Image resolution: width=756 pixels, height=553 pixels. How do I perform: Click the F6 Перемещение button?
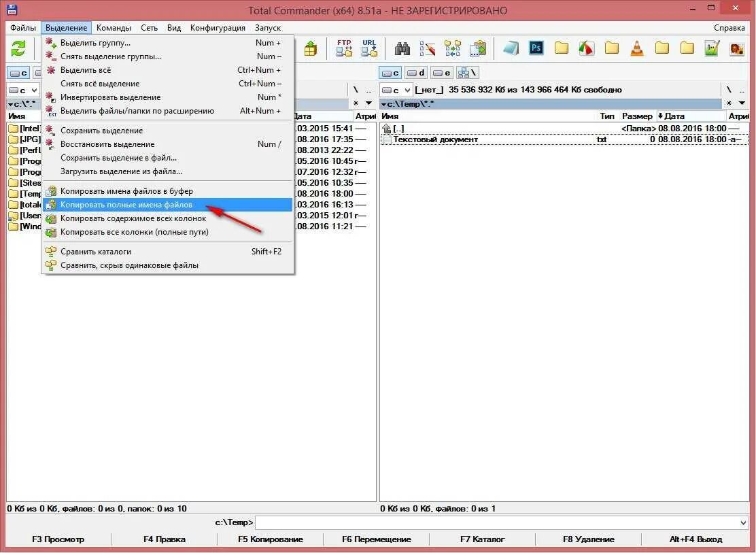click(x=377, y=539)
